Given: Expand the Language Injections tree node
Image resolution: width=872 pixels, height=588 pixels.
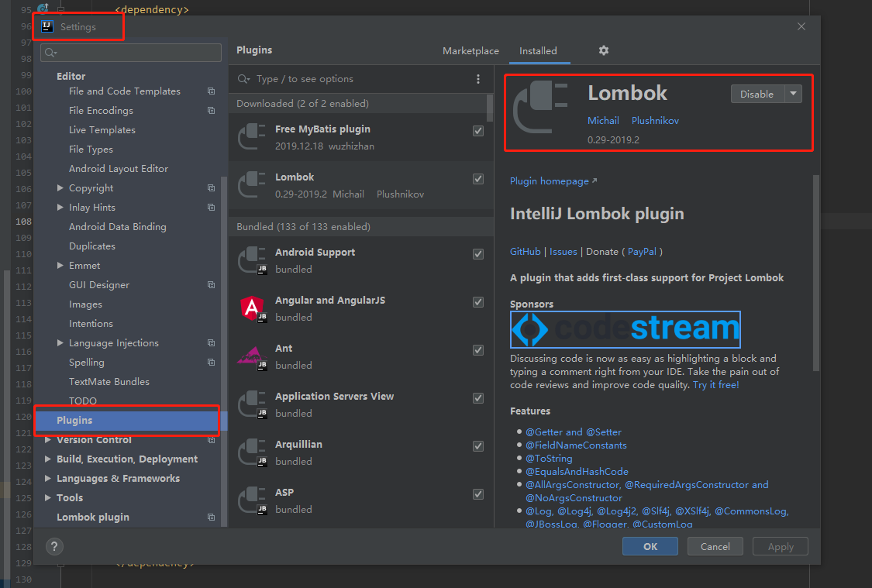Looking at the screenshot, I should (x=60, y=343).
